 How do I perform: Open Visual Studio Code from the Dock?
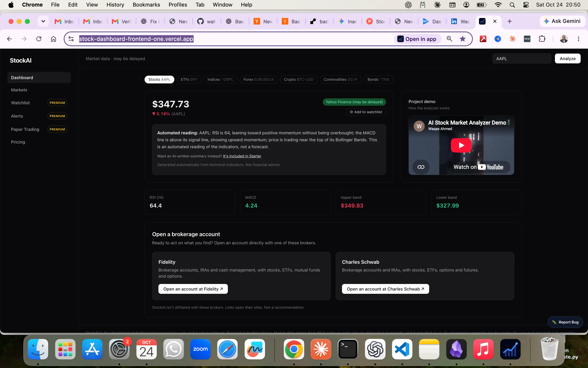coord(402,349)
